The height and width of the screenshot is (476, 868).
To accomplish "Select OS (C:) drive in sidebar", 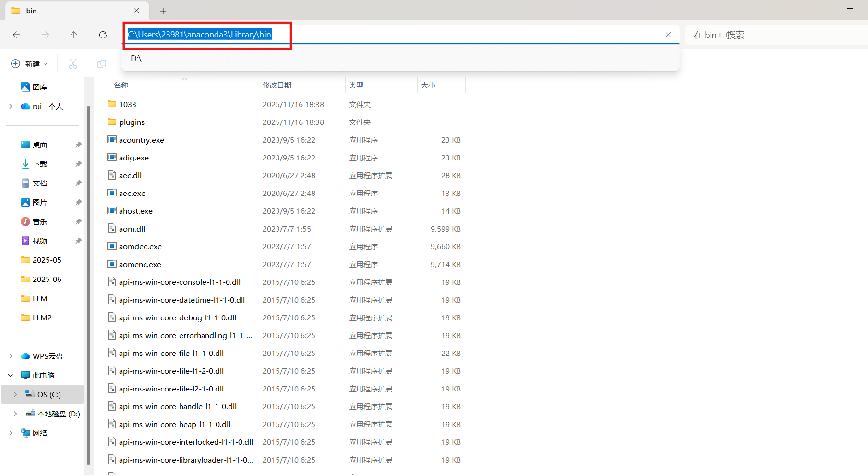I will [x=43, y=394].
